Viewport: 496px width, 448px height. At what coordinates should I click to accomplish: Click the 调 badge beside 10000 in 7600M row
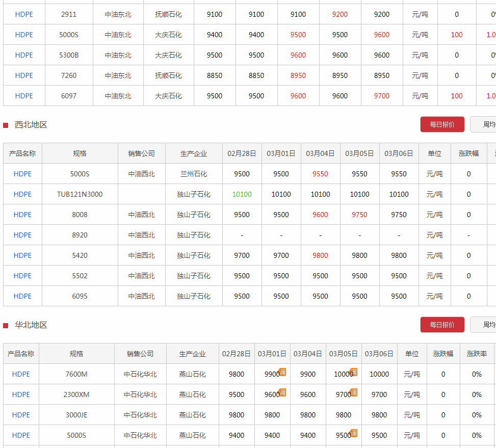point(354,372)
